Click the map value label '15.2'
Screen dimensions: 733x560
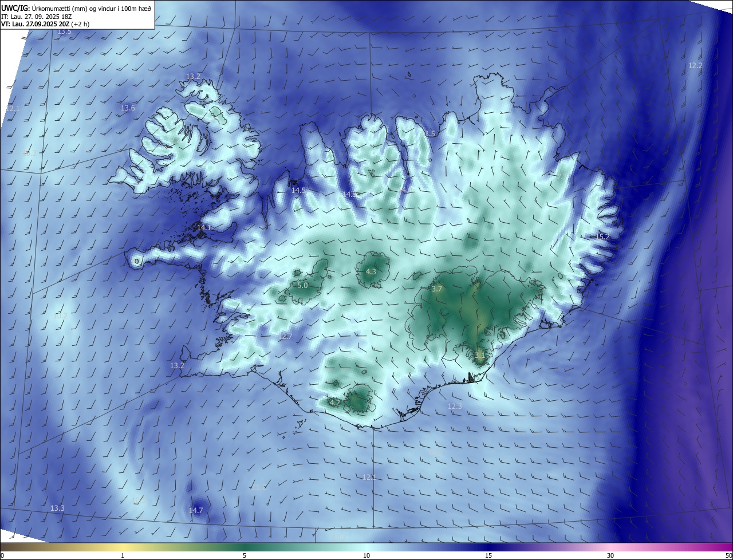pos(602,236)
